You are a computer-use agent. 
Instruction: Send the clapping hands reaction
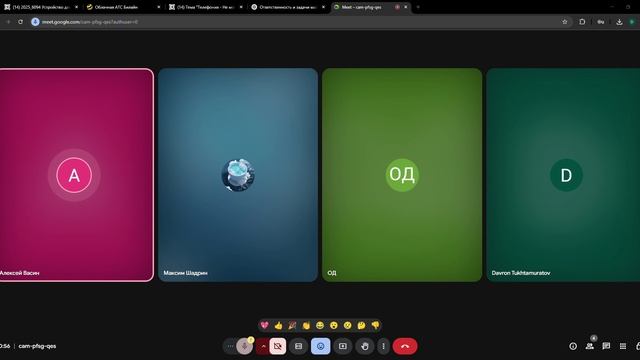pyautogui.click(x=306, y=325)
